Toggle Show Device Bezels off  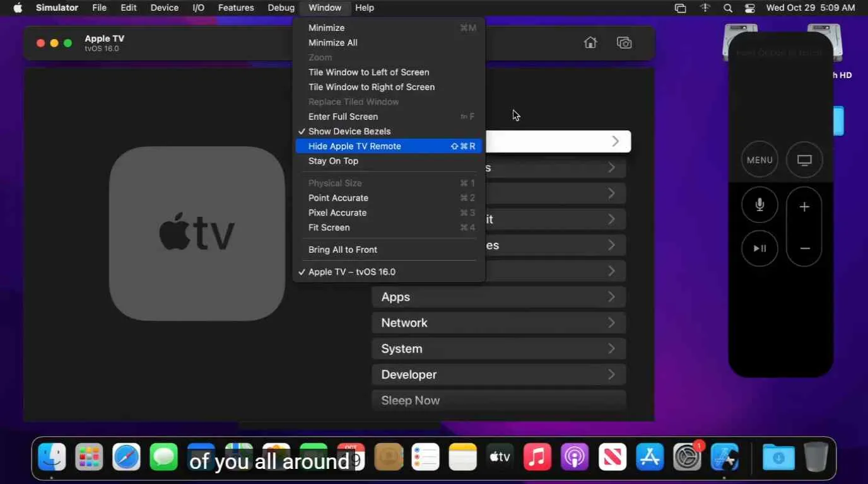pyautogui.click(x=389, y=131)
